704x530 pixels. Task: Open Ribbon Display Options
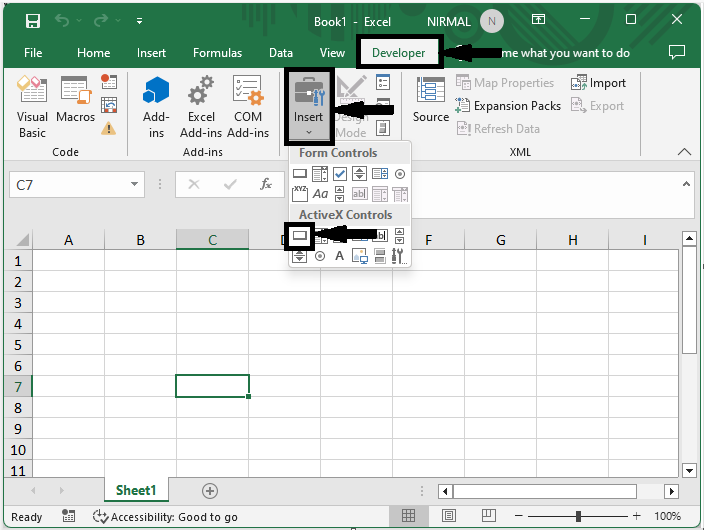(538, 19)
